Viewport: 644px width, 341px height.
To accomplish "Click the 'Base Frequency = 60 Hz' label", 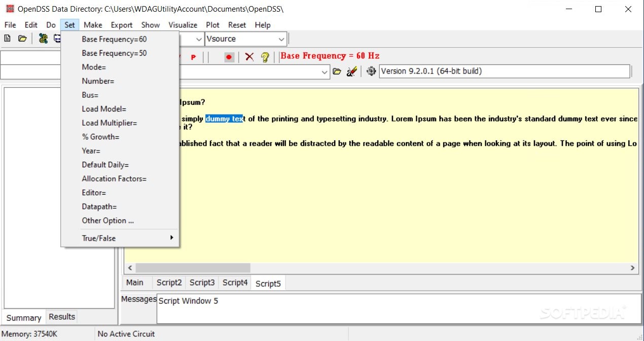I will 330,56.
